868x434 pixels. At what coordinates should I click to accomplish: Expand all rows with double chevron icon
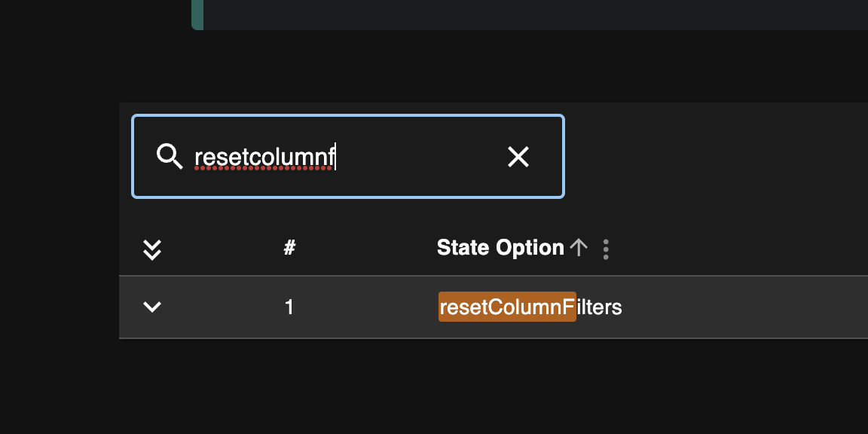(152, 249)
